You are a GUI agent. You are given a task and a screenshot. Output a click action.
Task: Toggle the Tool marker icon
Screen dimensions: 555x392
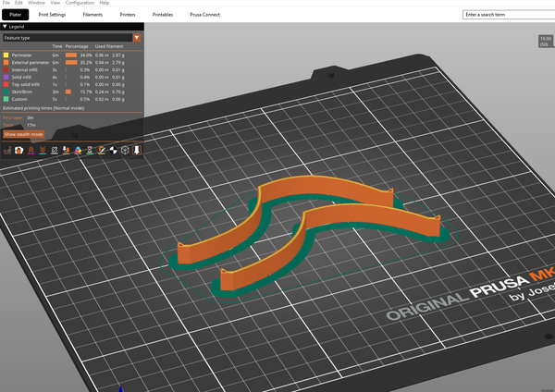coord(137,151)
